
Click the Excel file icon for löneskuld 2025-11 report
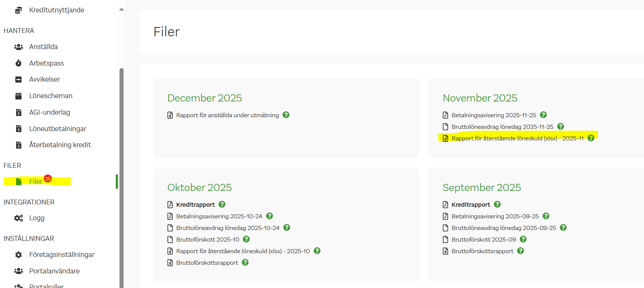click(x=445, y=139)
